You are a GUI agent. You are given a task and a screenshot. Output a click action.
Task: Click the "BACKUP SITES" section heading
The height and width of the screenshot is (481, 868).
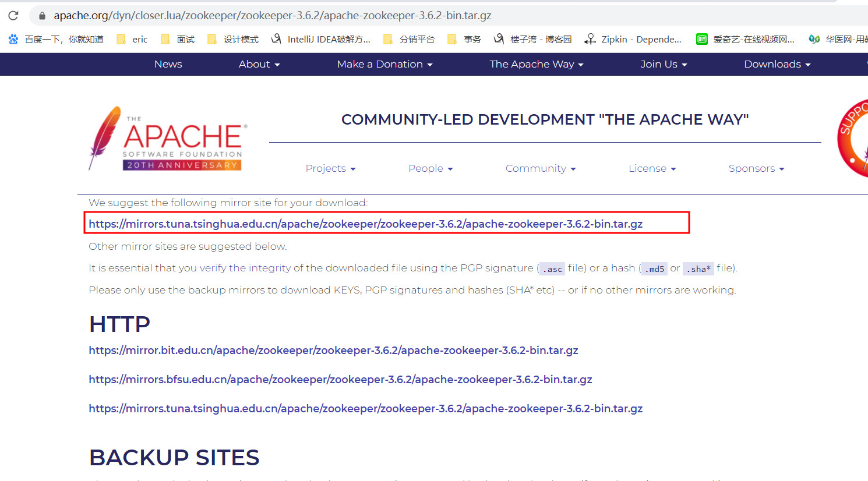(174, 458)
